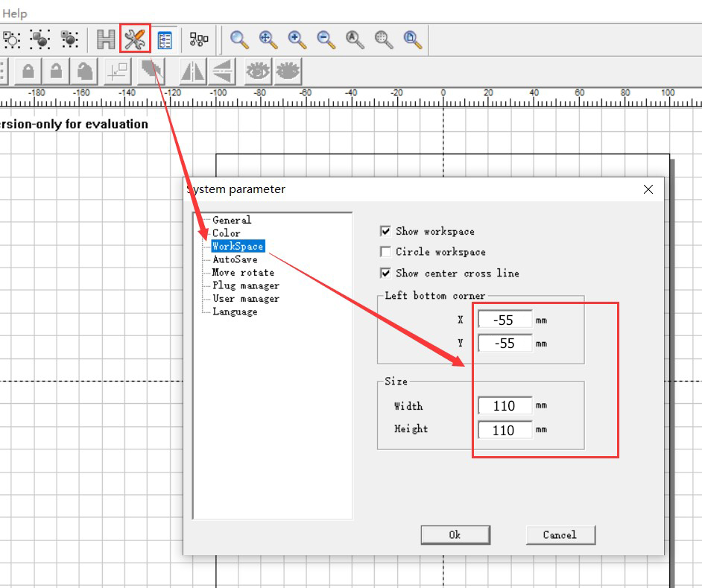The height and width of the screenshot is (588, 702).
Task: Toggle the Show workspace checkbox
Action: click(385, 232)
